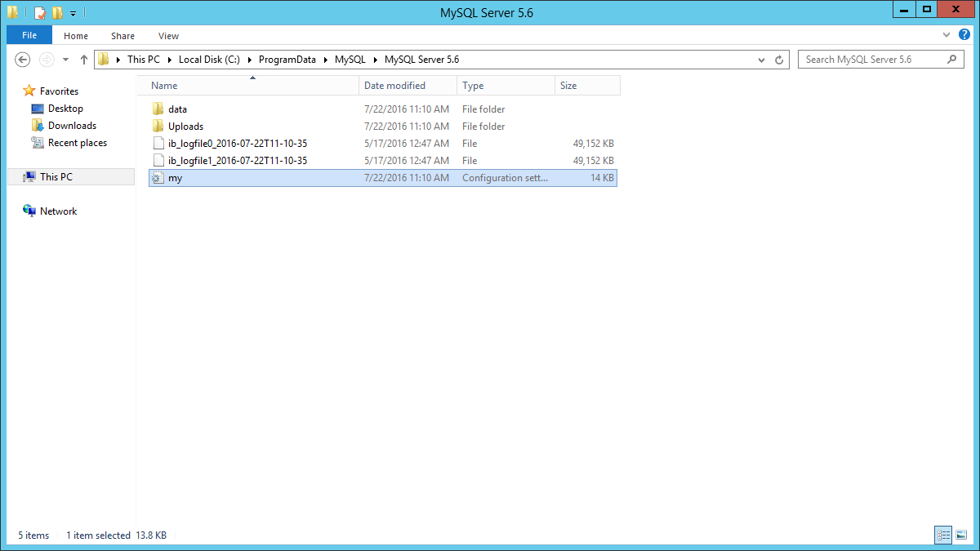Open the address bar history dropdown
Viewport: 980px width, 551px height.
click(762, 60)
